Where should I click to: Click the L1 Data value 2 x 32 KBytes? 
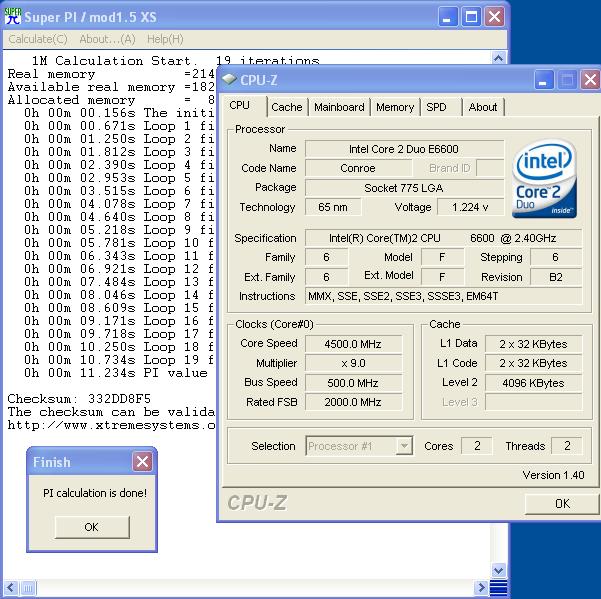534,344
